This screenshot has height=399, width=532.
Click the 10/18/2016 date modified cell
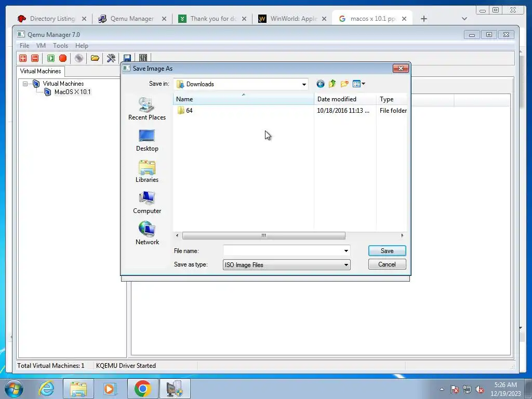(x=343, y=111)
